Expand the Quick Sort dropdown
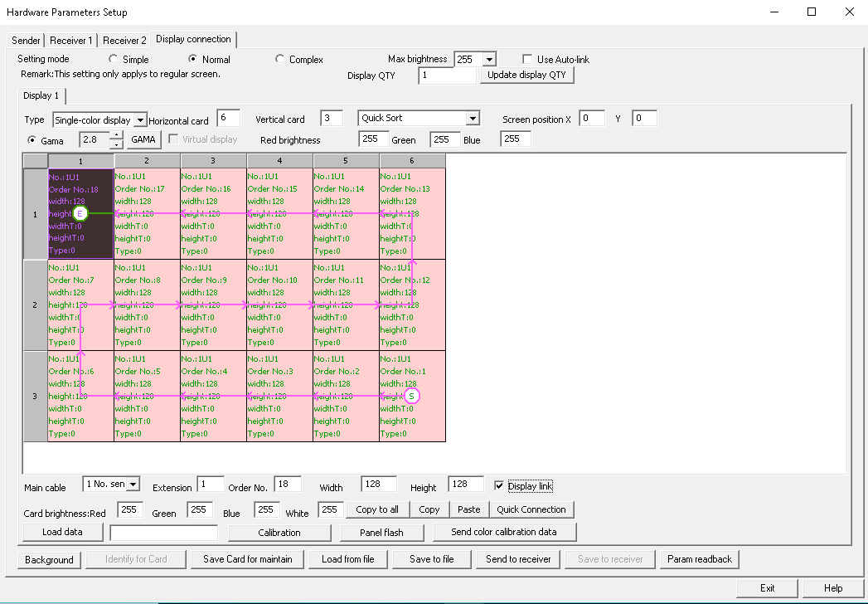Screen dimensions: 868x604 pos(472,119)
